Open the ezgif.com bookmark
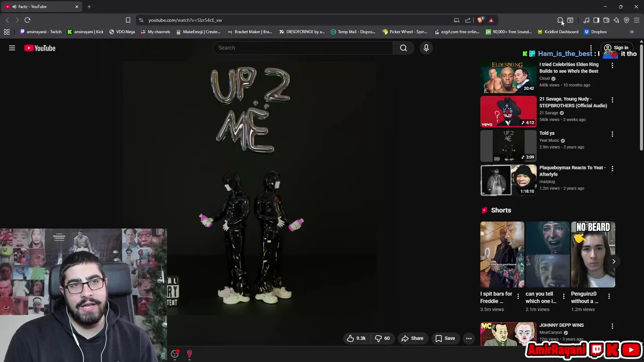Image resolution: width=644 pixels, height=362 pixels. (456, 32)
